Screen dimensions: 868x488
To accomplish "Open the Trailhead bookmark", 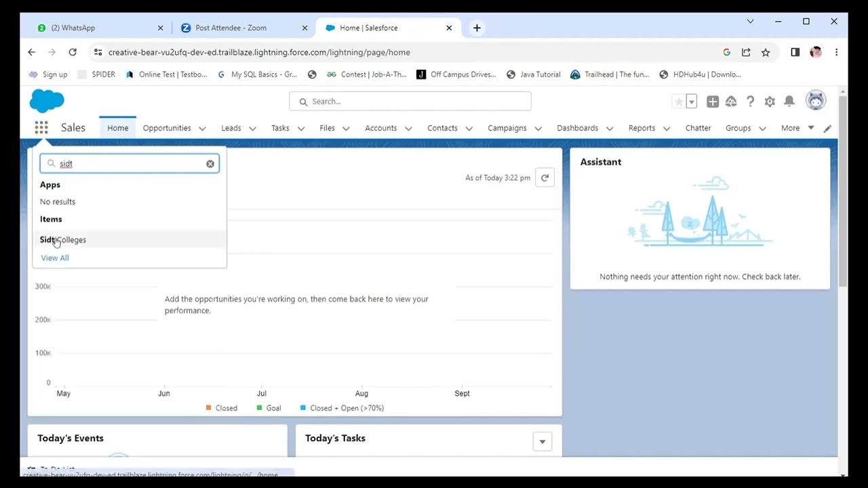I will [x=610, y=75].
